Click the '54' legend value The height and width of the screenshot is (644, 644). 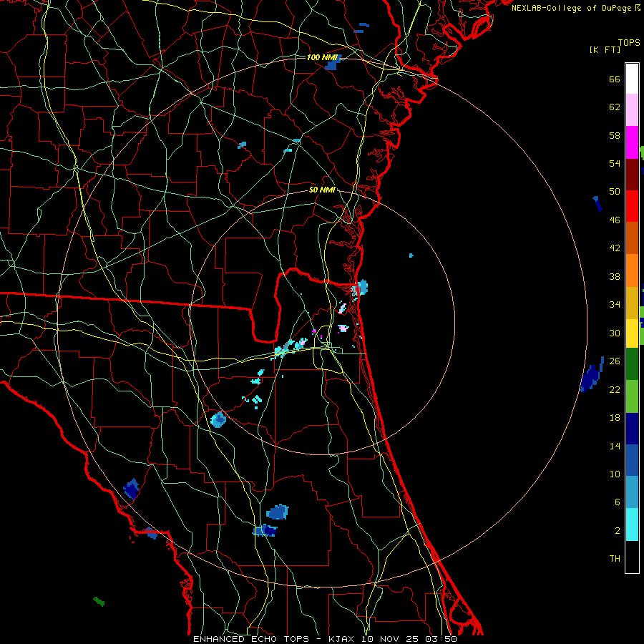point(615,163)
